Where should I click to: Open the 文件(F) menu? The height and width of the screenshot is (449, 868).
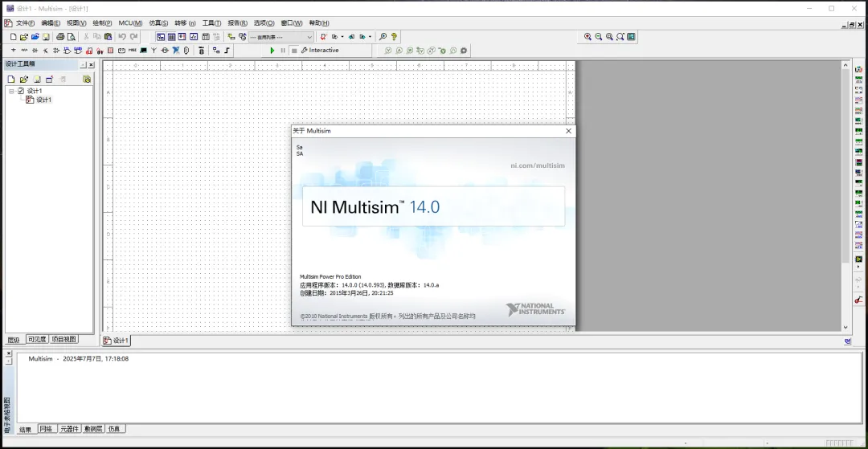click(26, 23)
